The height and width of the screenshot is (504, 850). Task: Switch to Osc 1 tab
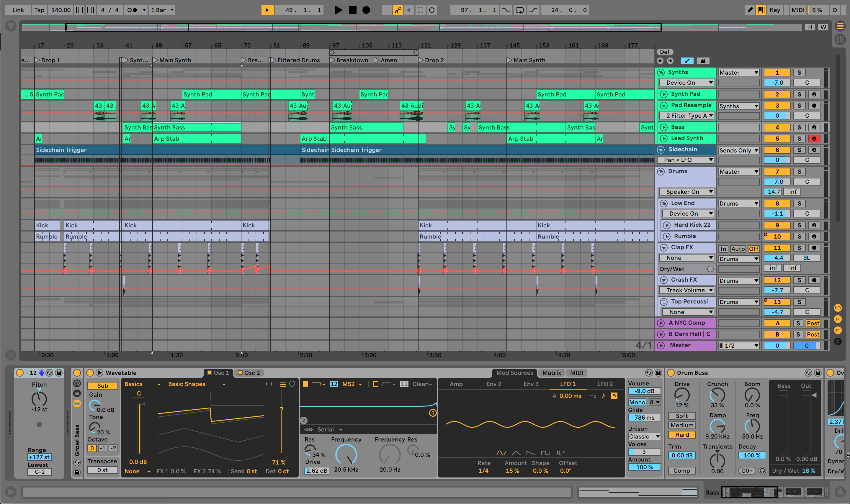pyautogui.click(x=218, y=372)
